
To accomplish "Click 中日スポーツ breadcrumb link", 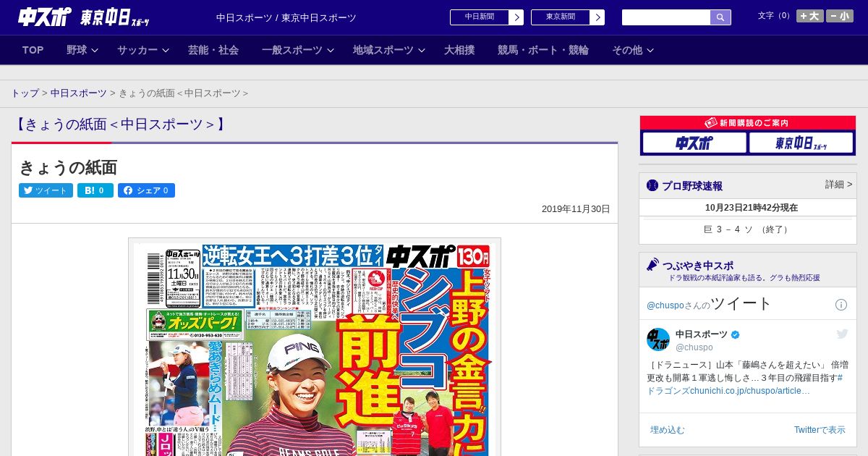I will tap(78, 93).
